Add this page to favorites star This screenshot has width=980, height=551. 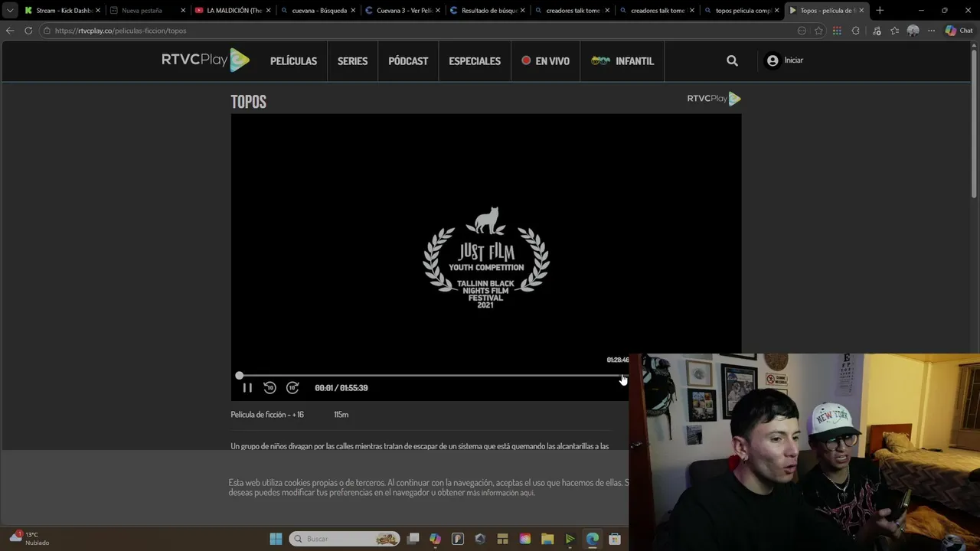[x=818, y=31]
